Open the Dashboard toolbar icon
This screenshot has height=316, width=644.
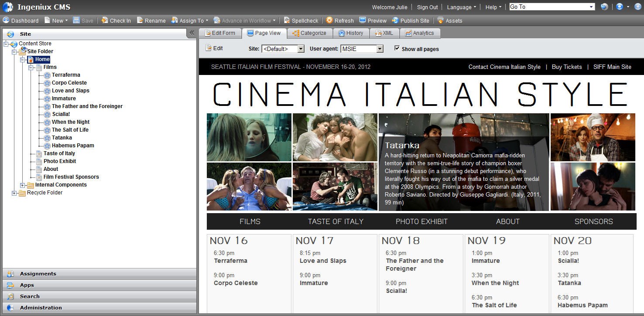pos(6,20)
